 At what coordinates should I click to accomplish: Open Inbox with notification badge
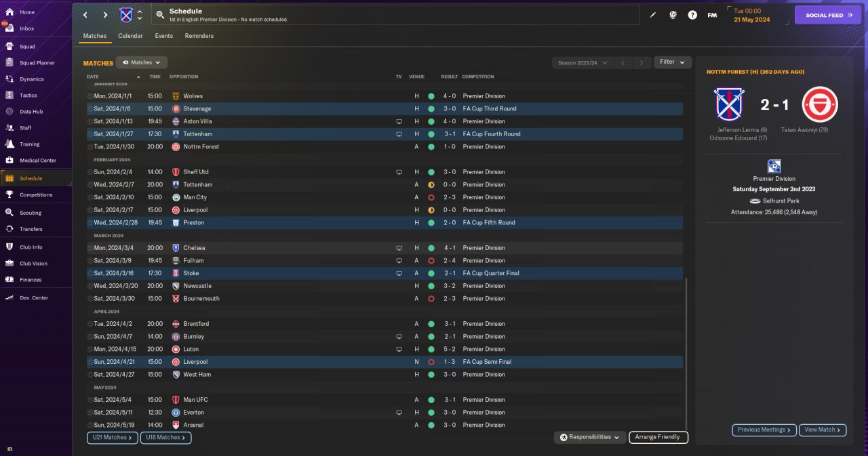click(x=27, y=28)
